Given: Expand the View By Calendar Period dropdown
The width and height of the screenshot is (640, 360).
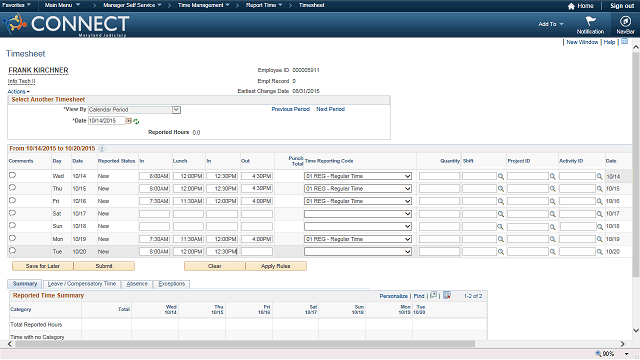Looking at the screenshot, I should tap(176, 110).
